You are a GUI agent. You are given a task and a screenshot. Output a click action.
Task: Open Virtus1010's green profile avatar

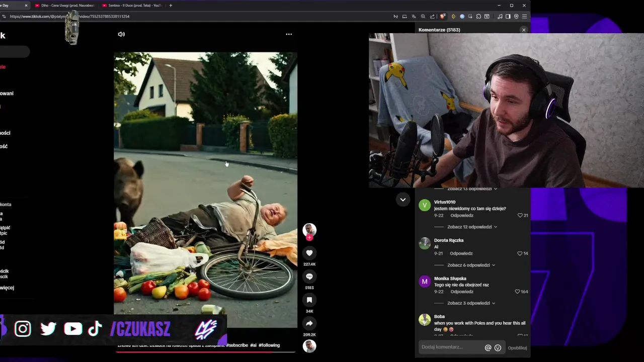(425, 205)
